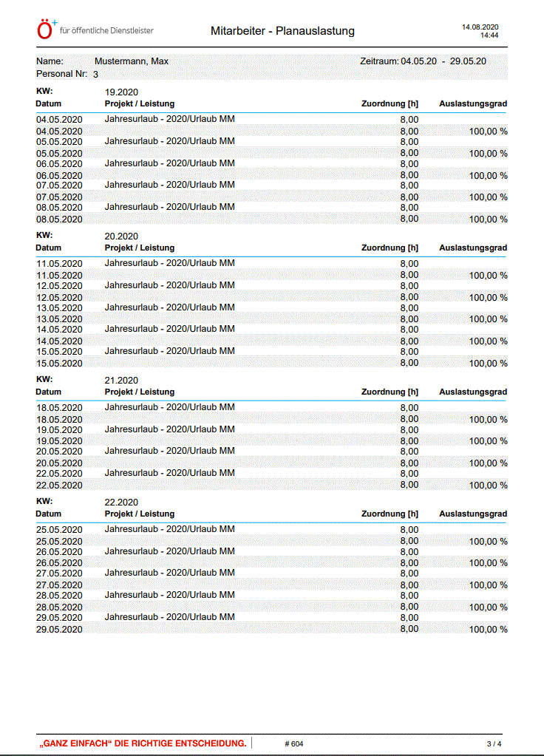
Task: Click the report number '# 604' in footer
Action: click(x=293, y=744)
